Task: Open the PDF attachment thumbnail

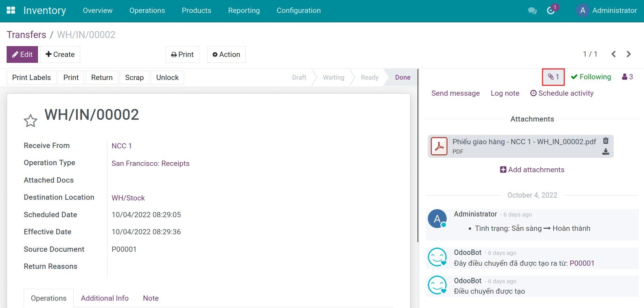Action: tap(439, 146)
